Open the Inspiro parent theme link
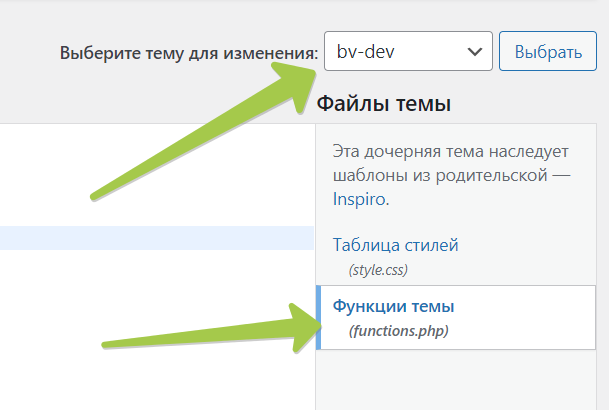The height and width of the screenshot is (410, 609). [x=360, y=200]
